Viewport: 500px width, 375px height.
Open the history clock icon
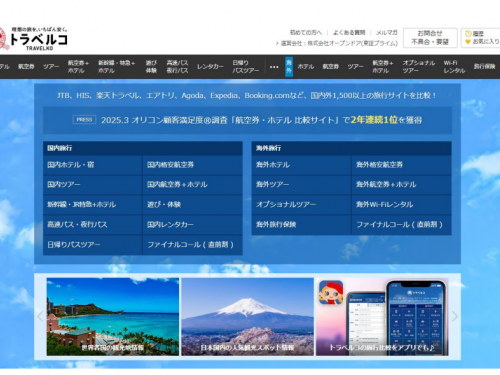tap(468, 34)
